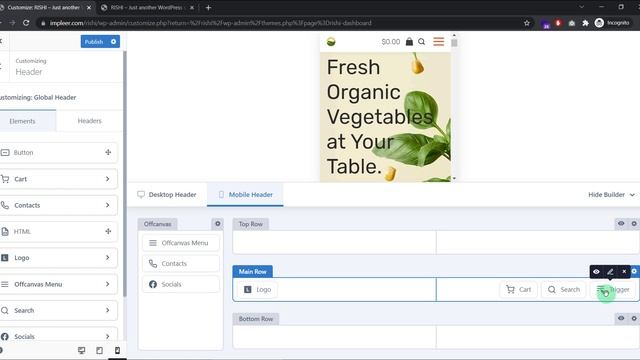Collapse builder with Hide Builder
The width and height of the screenshot is (640, 360).
[x=611, y=195]
